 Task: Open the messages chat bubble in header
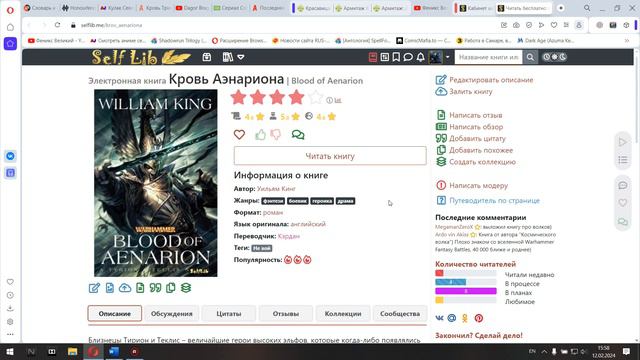point(408,57)
